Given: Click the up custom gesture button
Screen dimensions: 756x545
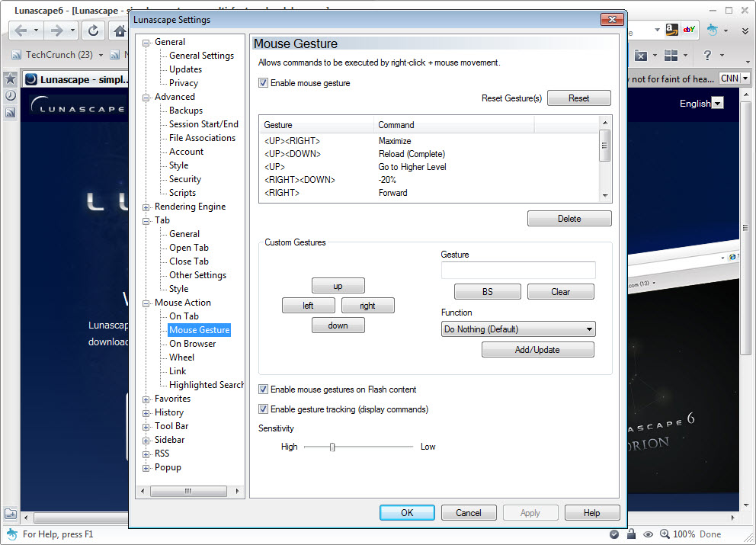Looking at the screenshot, I should click(338, 286).
